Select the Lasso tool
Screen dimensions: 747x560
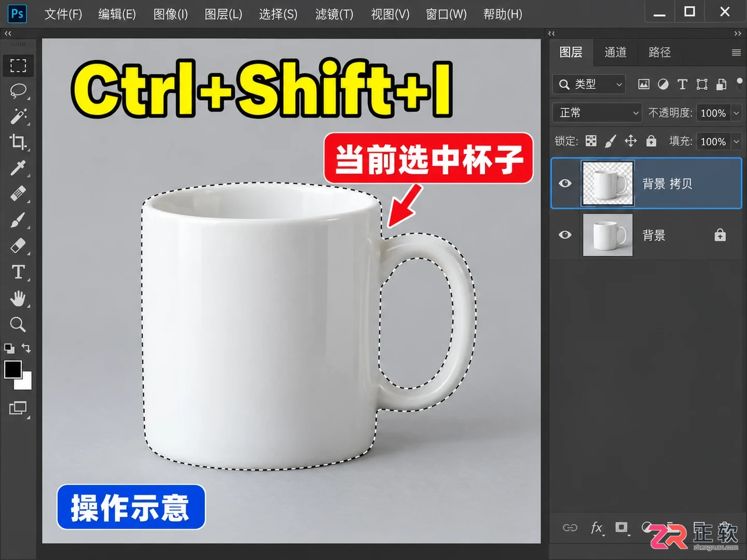[18, 91]
